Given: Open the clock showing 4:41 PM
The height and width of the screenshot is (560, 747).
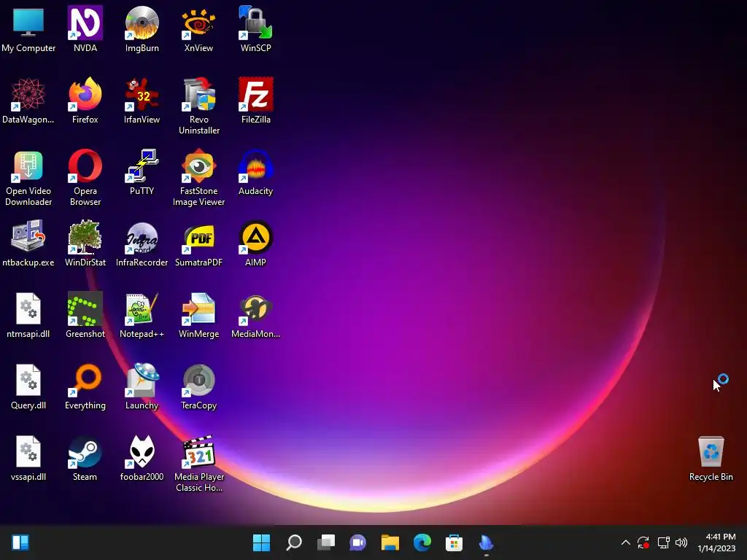Looking at the screenshot, I should coord(716,542).
